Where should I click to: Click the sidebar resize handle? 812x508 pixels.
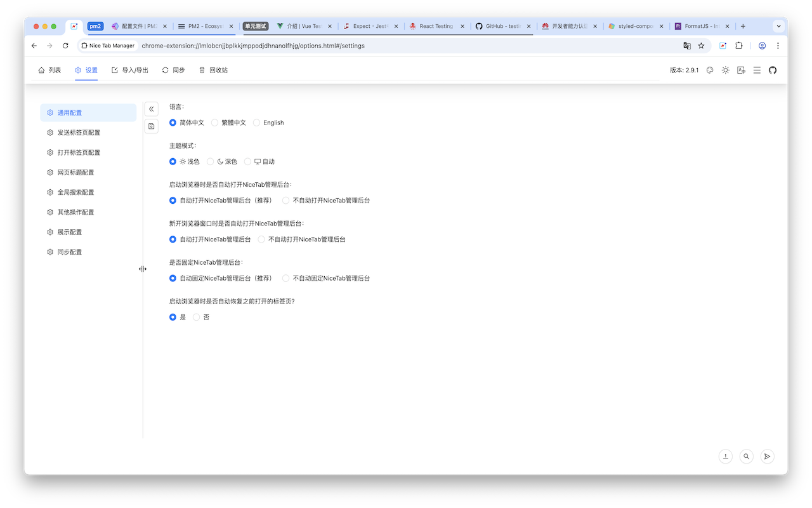pos(143,269)
